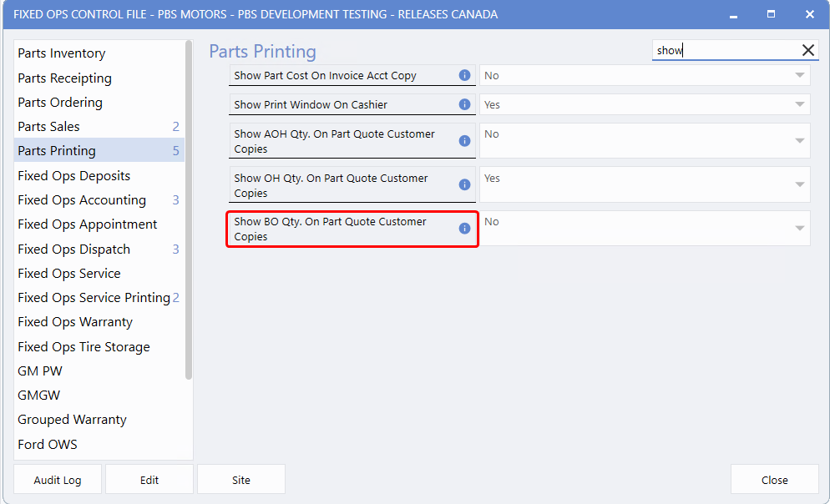Screen dimensions: 830x504
Task: Click info icon beside Show BO Qty. setting
Action: 465,229
